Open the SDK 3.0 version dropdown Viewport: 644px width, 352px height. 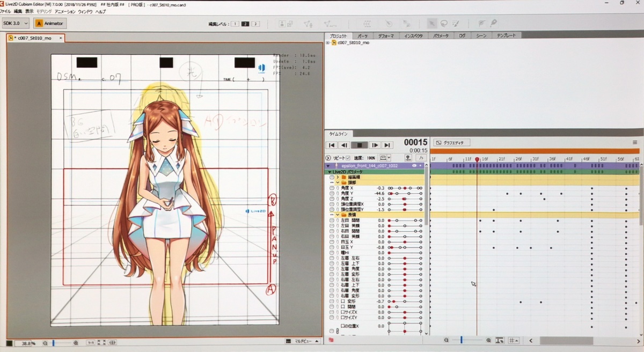tap(15, 23)
